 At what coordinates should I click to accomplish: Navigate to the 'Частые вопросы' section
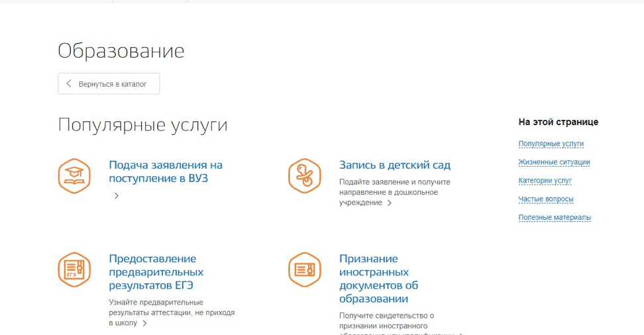click(x=545, y=199)
